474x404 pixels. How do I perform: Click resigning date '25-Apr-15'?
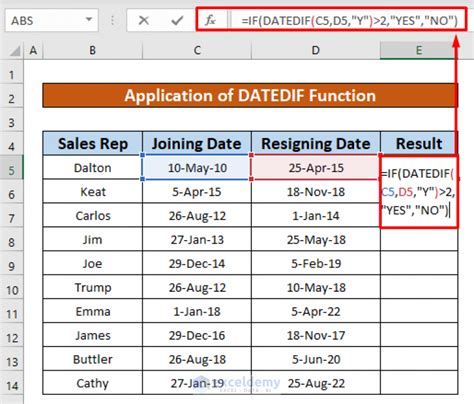coord(316,168)
